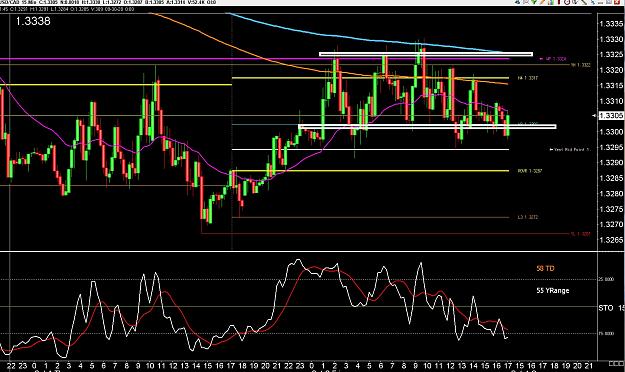Select the Yest Mid Point label

point(570,150)
